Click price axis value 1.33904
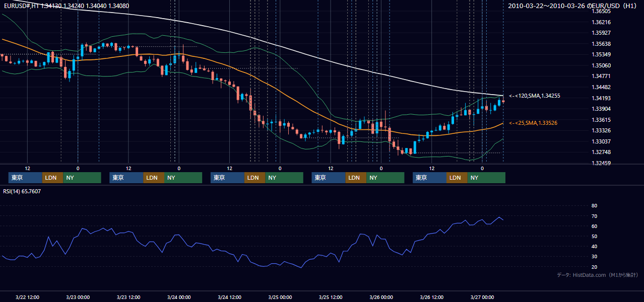 601,109
